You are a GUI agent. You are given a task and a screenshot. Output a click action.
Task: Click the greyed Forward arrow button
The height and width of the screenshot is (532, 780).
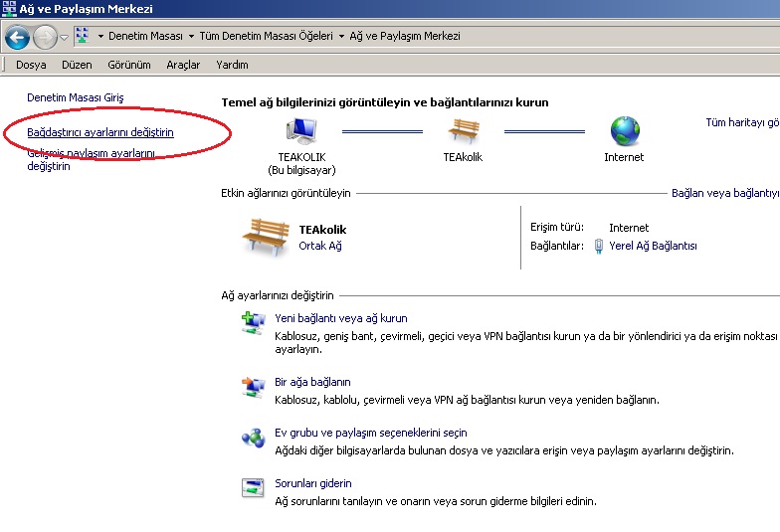46,37
